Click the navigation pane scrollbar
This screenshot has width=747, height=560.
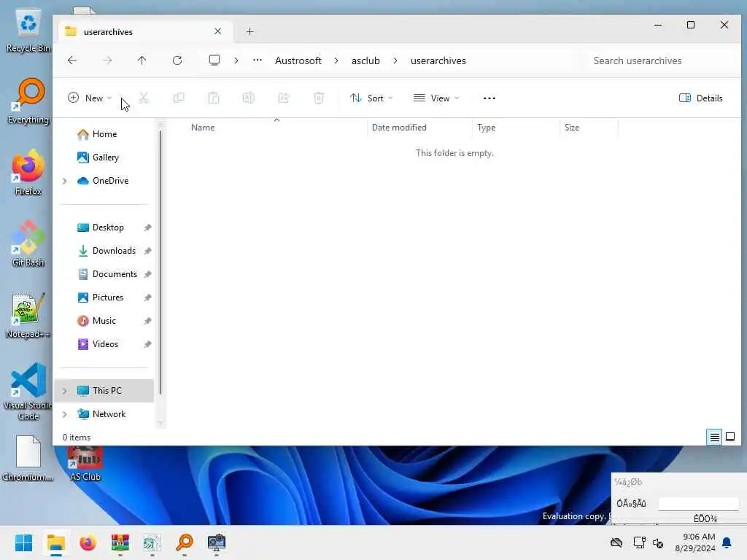pyautogui.click(x=160, y=262)
